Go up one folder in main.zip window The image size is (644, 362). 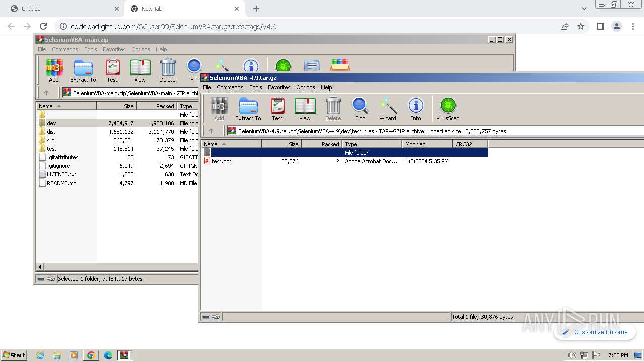coord(46,93)
